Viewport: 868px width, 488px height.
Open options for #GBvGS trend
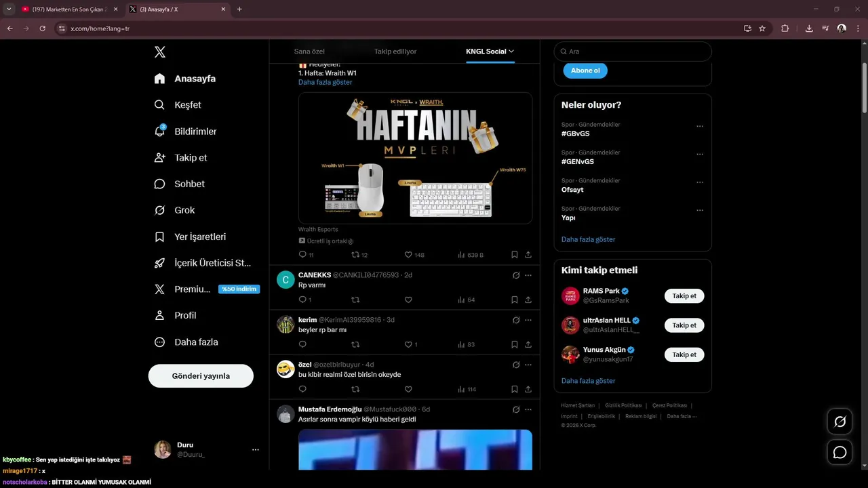click(x=700, y=126)
